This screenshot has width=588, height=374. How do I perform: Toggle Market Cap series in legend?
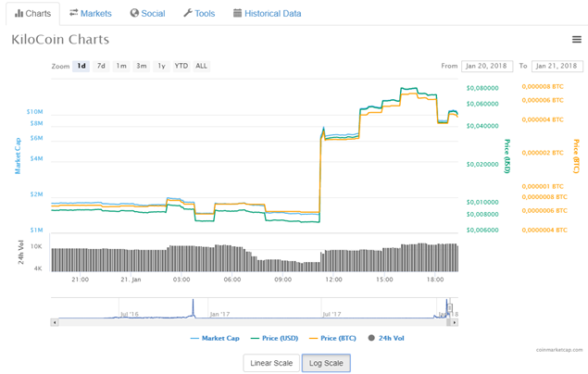tap(215, 338)
